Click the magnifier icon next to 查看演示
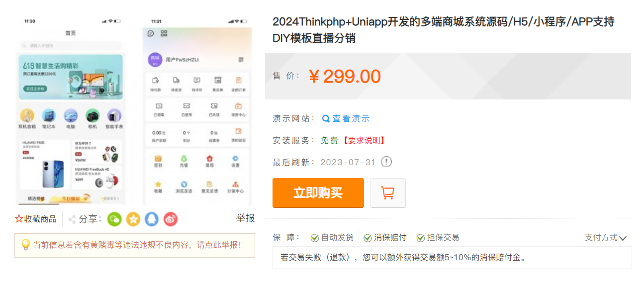This screenshot has width=644, height=283. click(x=326, y=119)
